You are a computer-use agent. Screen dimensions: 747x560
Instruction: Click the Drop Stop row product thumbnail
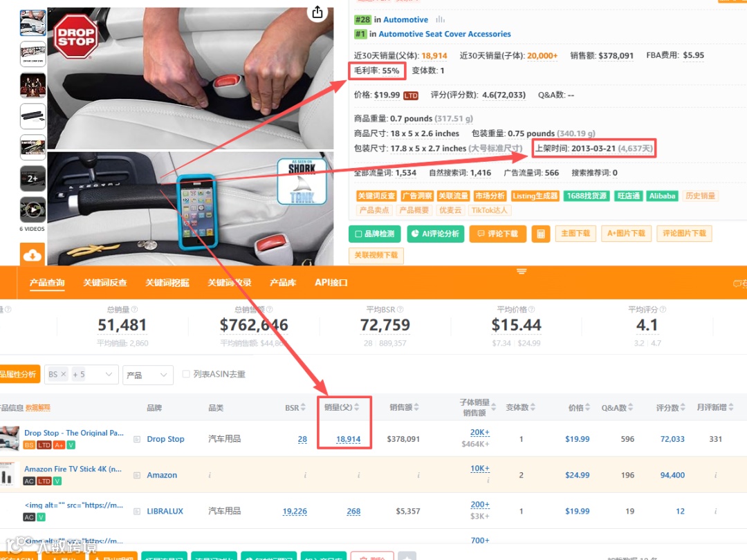10,438
